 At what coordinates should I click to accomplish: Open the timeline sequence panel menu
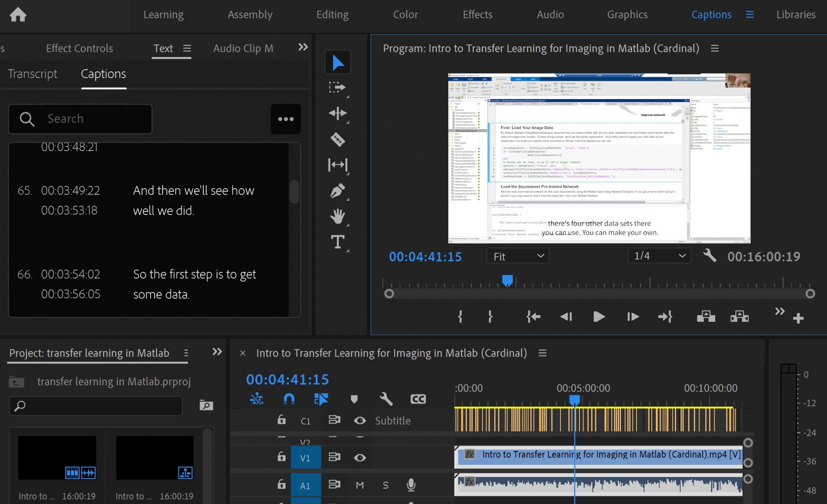(542, 353)
